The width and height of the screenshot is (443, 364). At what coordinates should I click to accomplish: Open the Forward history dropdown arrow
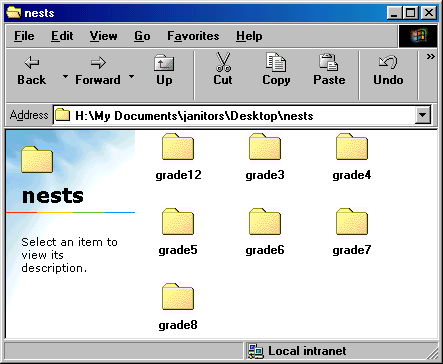tap(132, 77)
